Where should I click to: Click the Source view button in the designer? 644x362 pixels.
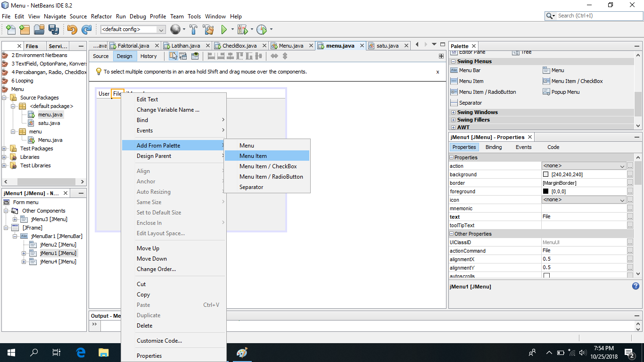click(100, 56)
